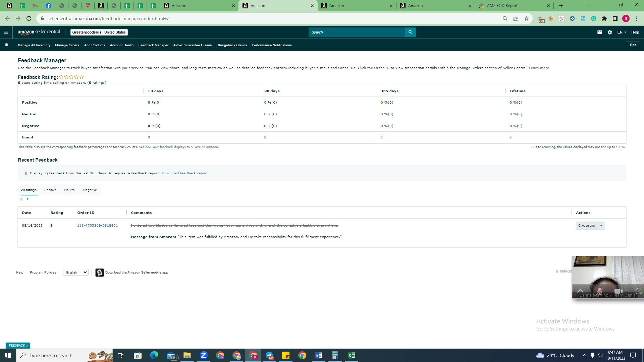Open order ID 113-4703909-5618651
Screen dimensions: 644x362
pos(98,226)
